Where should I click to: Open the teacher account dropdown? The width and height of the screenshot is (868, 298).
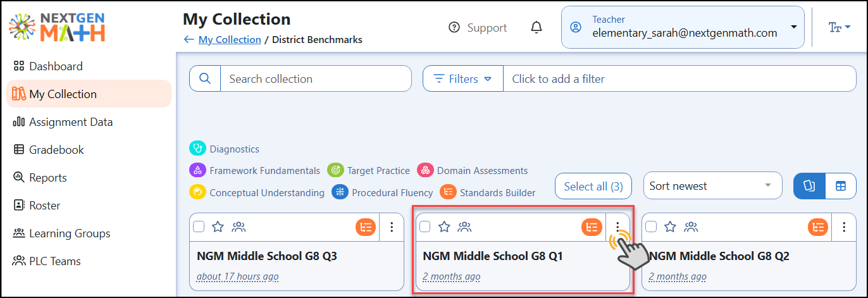683,27
